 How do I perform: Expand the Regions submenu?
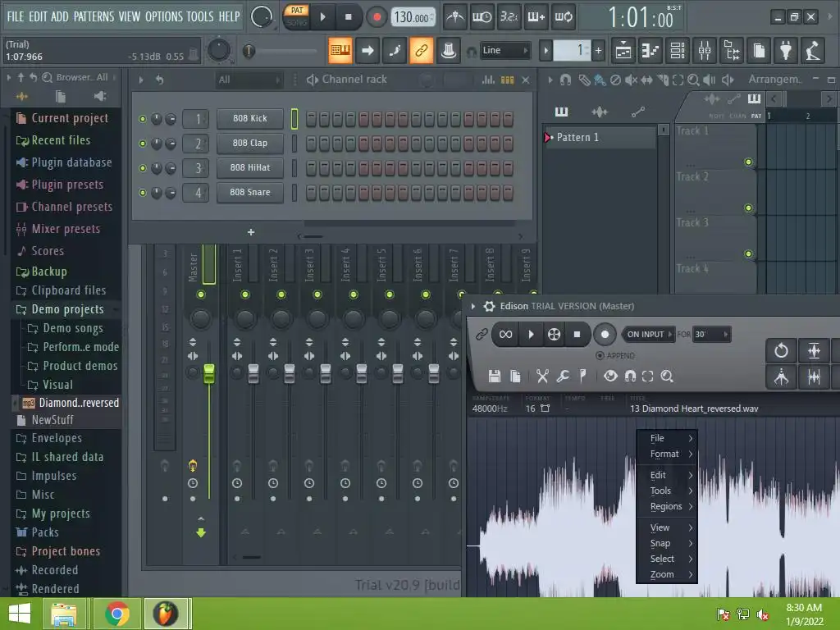click(666, 506)
